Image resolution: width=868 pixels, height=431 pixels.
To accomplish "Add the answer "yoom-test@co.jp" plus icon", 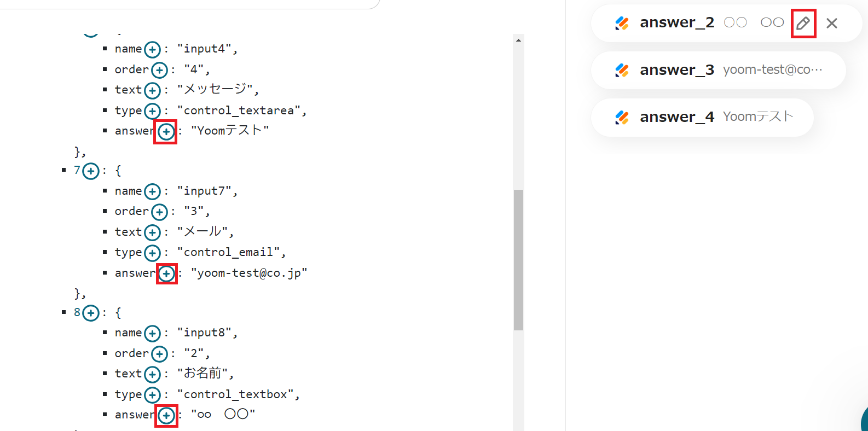I will click(166, 273).
